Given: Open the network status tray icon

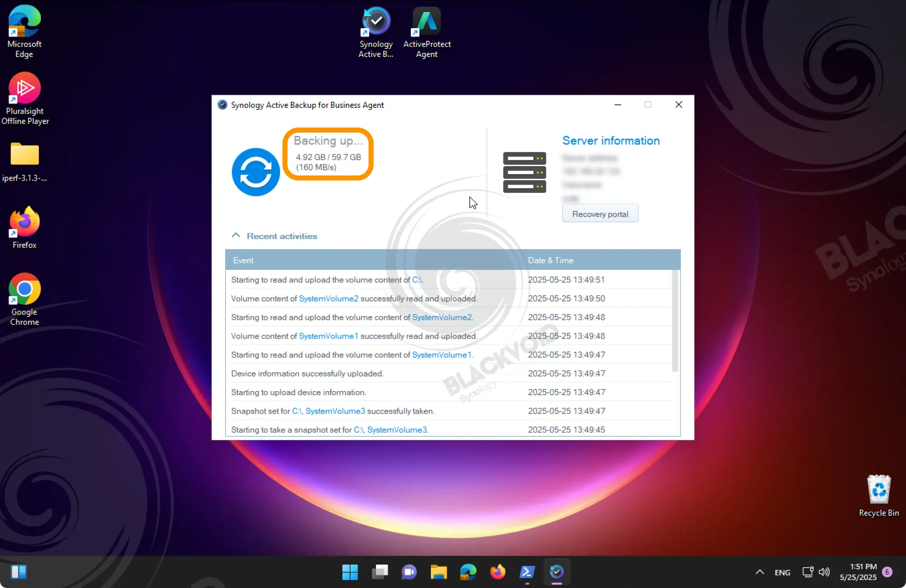Looking at the screenshot, I should click(x=808, y=572).
